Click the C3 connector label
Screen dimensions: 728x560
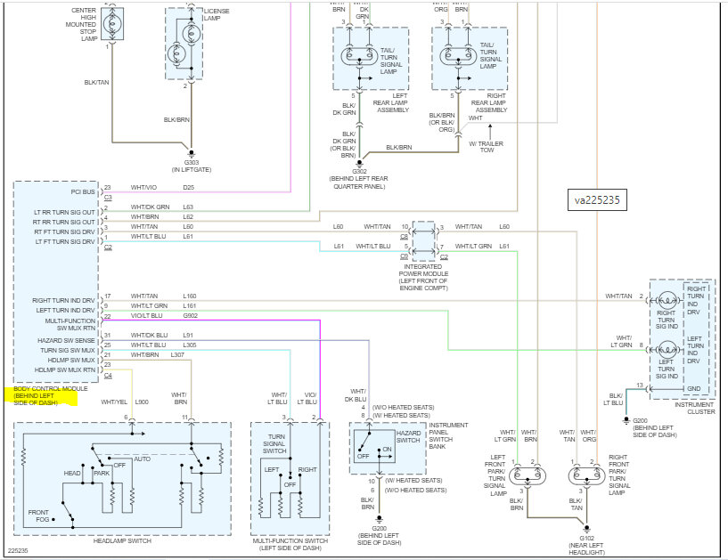click(108, 198)
